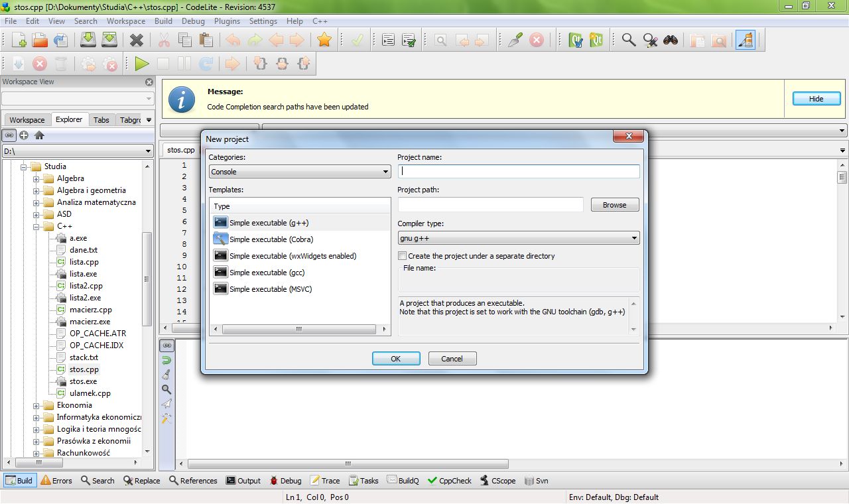This screenshot has width=849, height=504.
Task: Click the link editor icon in Explorer
Action: [x=9, y=135]
